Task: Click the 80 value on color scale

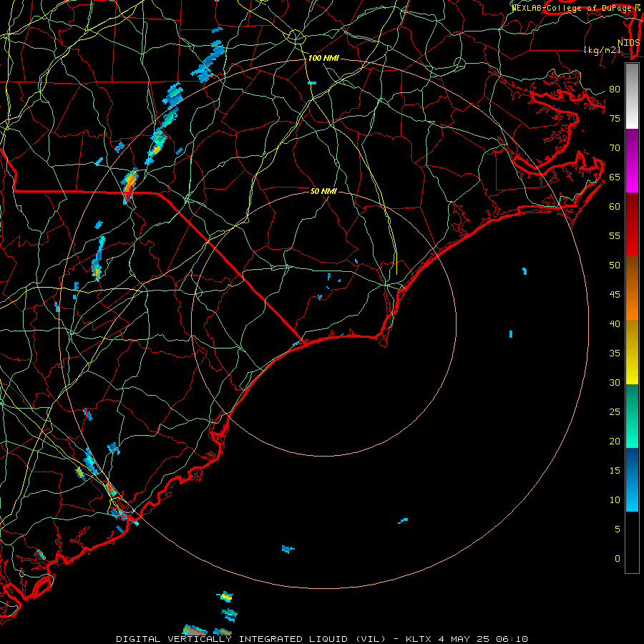Action: click(615, 89)
